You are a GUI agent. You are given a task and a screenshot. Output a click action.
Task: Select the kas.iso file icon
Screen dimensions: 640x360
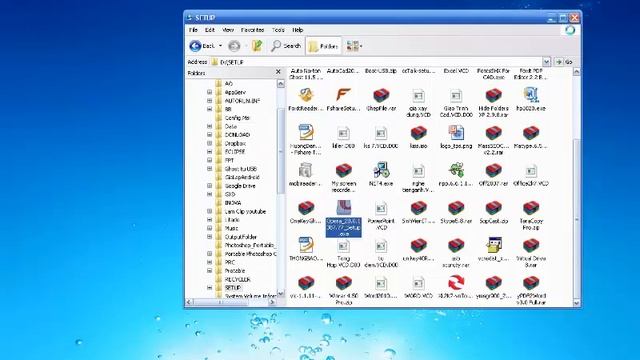click(418, 133)
